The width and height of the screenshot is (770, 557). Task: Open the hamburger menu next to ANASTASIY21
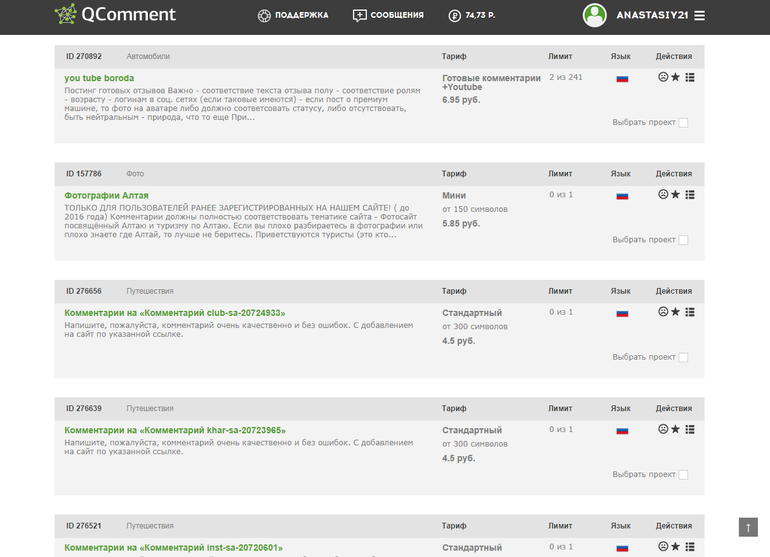pos(699,15)
